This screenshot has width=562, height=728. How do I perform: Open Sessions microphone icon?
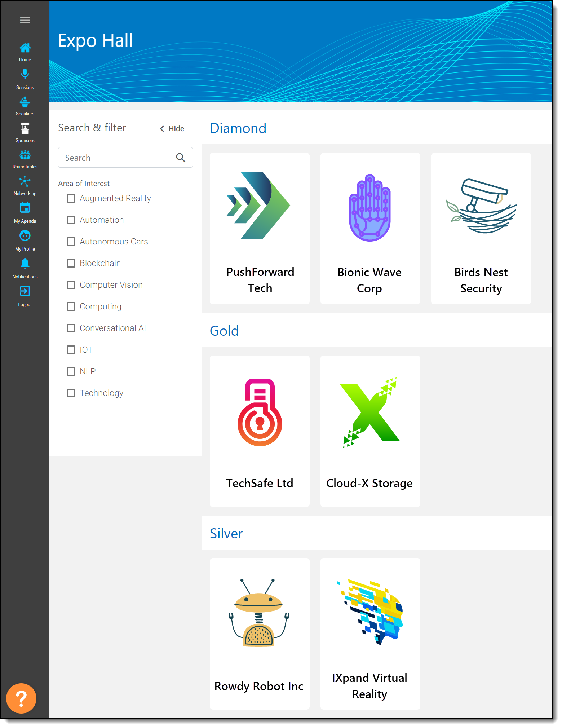25,74
